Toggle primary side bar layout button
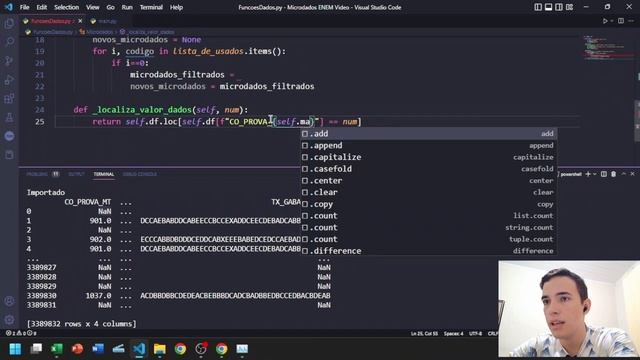 [x=538, y=7]
